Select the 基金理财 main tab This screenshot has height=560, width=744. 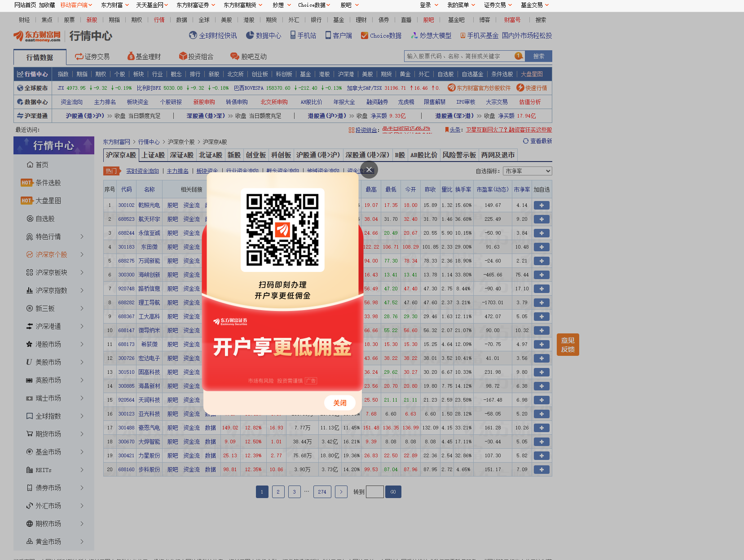[144, 57]
